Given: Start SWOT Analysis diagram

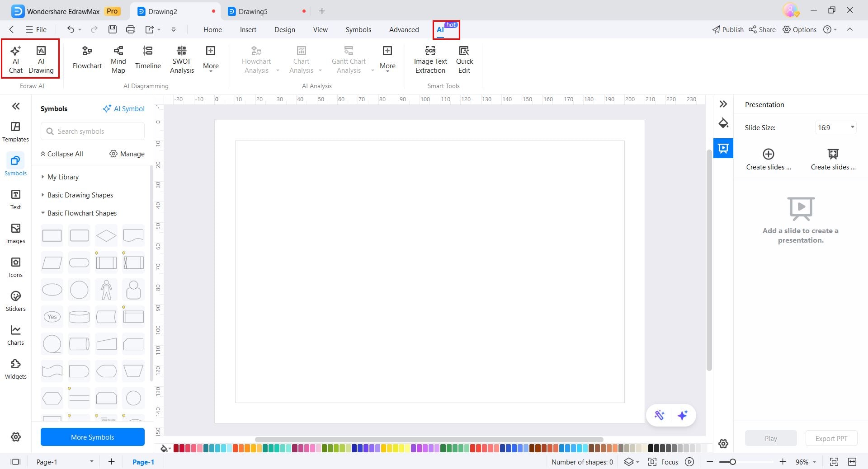Looking at the screenshot, I should pyautogui.click(x=182, y=60).
